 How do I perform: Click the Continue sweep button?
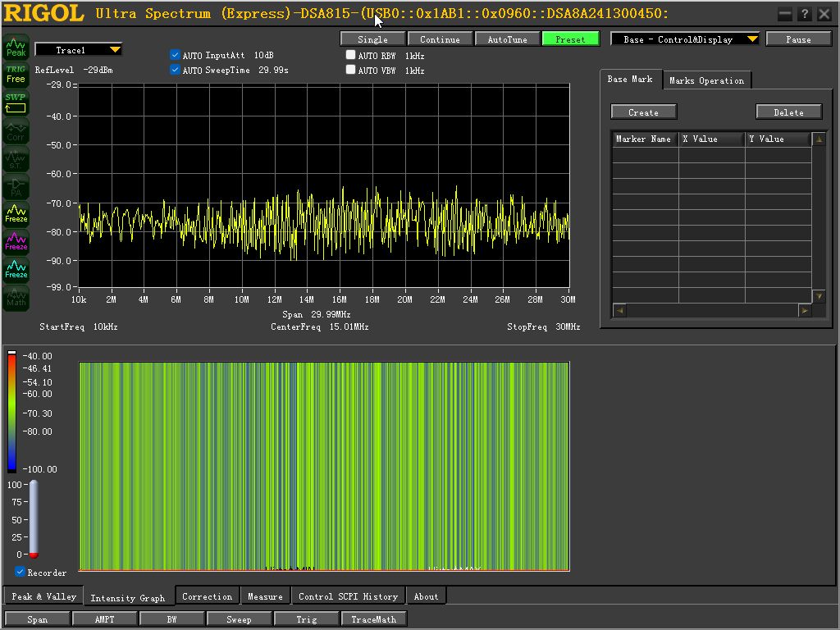[x=440, y=39]
